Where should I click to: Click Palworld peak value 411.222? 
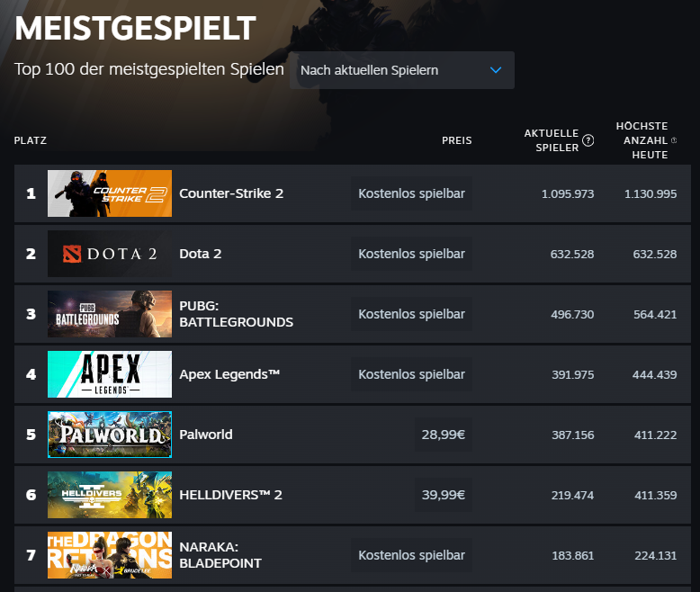[x=655, y=435]
